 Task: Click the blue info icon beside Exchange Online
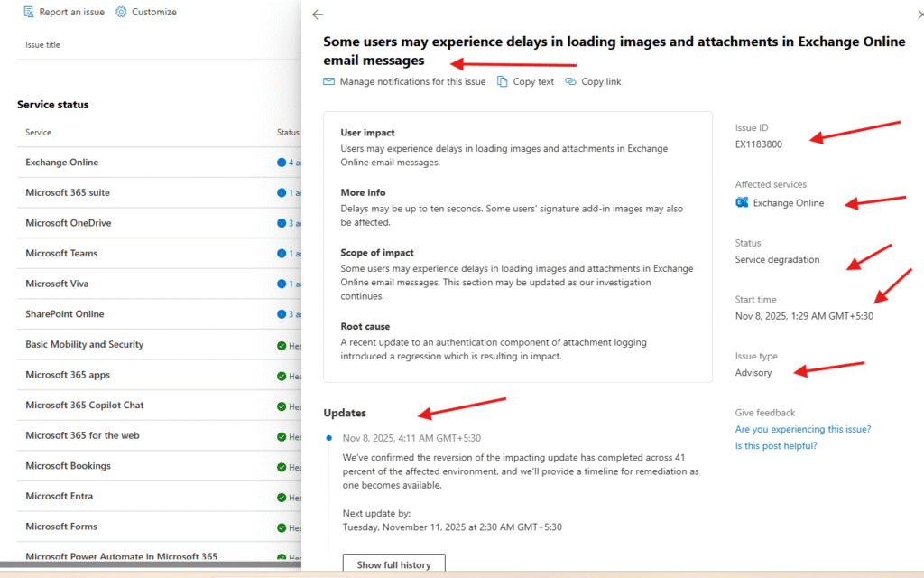[282, 163]
